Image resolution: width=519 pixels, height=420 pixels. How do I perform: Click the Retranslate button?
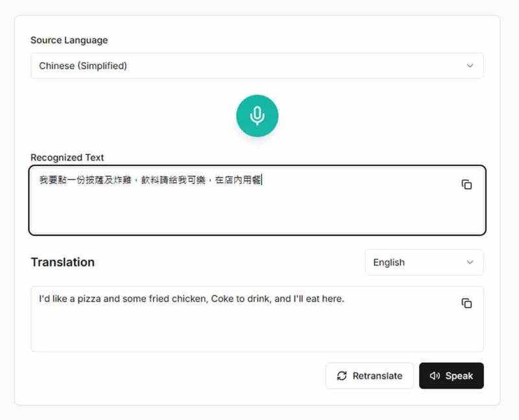(369, 376)
